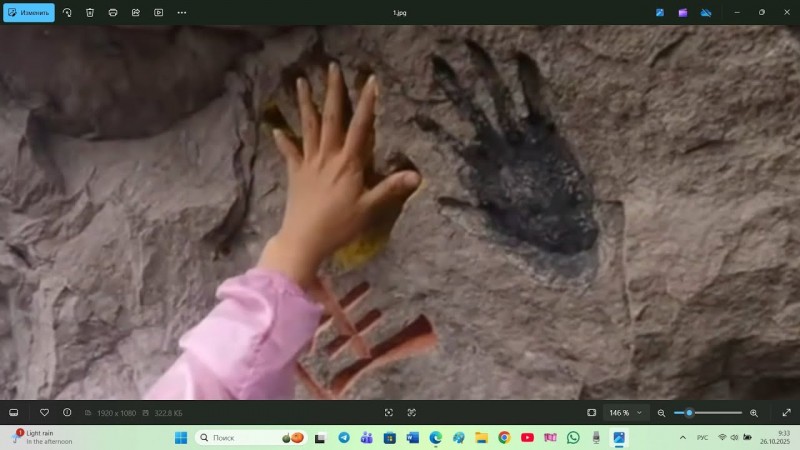Toggle fit-to-window icon beside zoom percentage
Screen dimensions: 800x450
click(592, 412)
